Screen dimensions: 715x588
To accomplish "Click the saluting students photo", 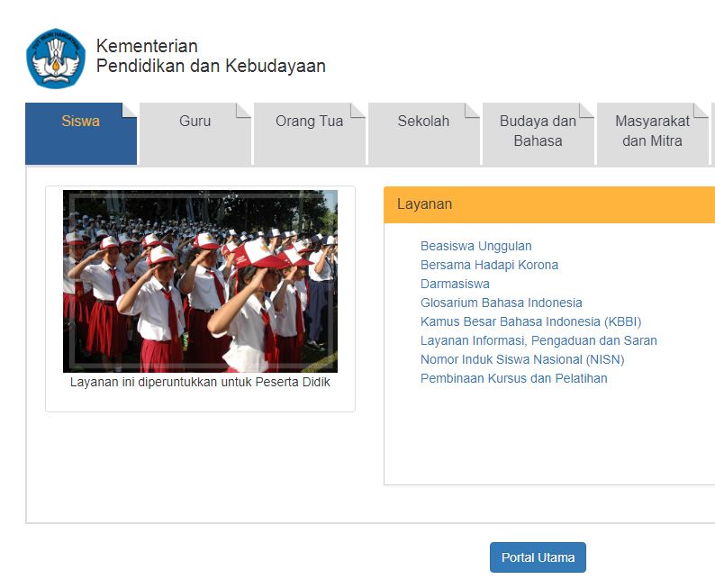I will tap(200, 281).
